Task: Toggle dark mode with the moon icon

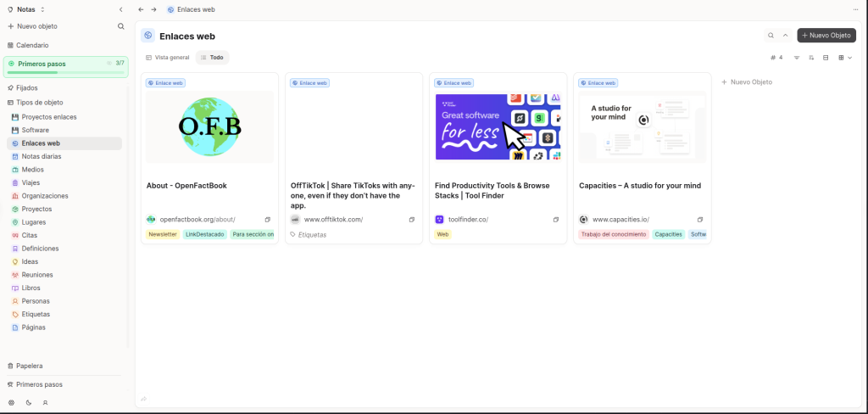Action: click(28, 402)
